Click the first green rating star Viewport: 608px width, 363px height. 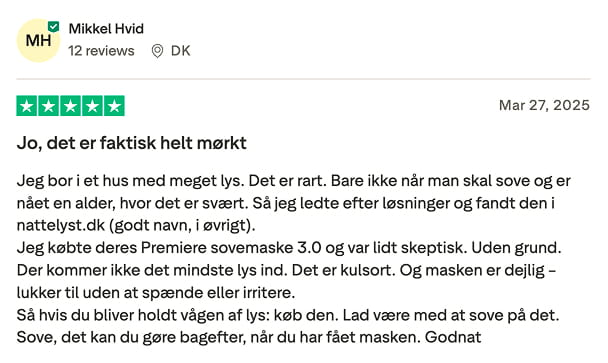(27, 106)
